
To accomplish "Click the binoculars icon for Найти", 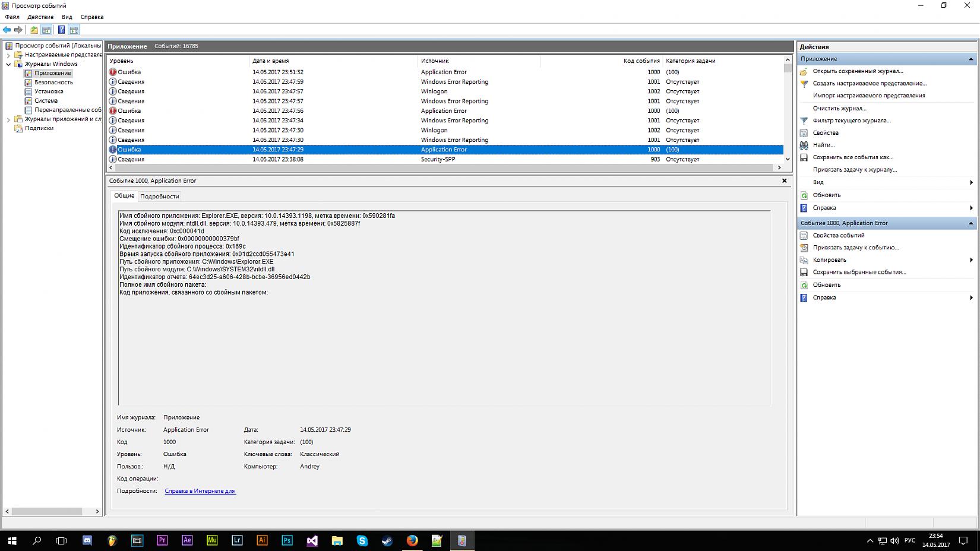I will click(804, 145).
